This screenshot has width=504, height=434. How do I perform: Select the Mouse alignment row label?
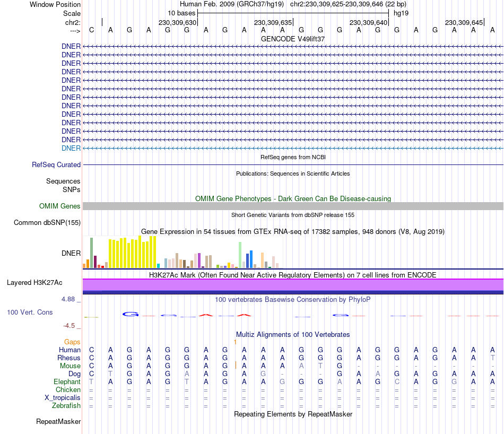tap(70, 366)
